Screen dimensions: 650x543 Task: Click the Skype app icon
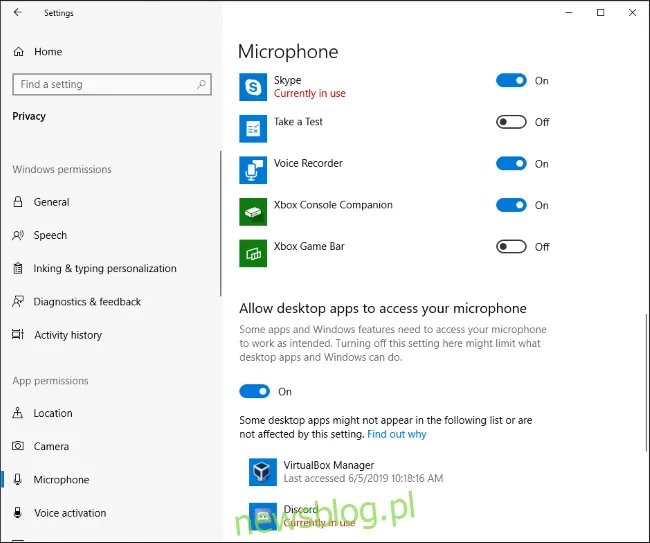coord(253,87)
